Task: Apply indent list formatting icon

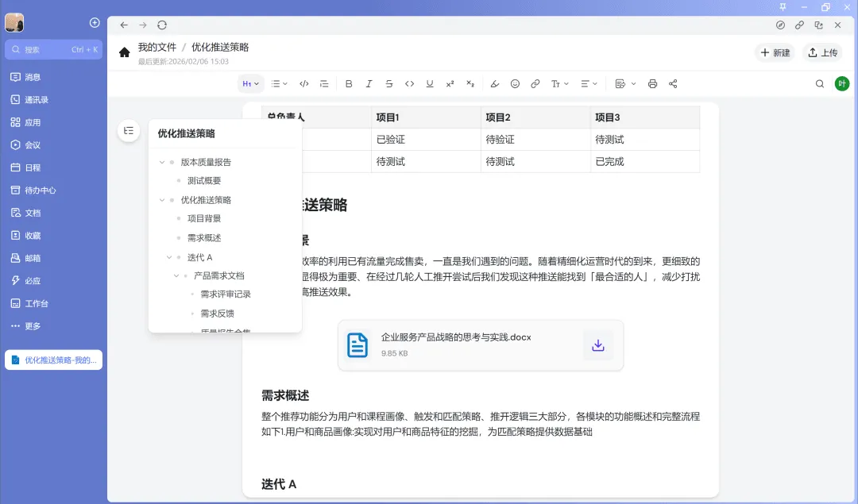Action: tap(324, 83)
